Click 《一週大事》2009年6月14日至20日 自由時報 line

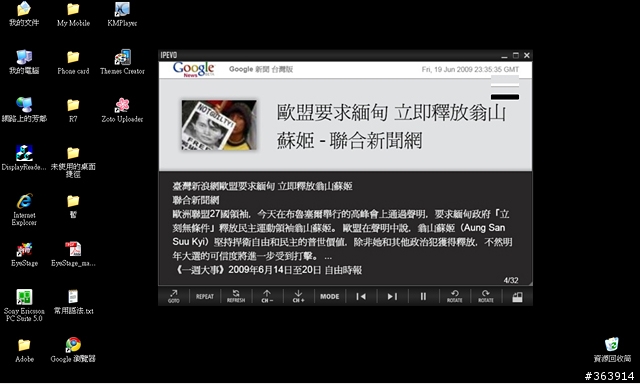[x=267, y=270]
